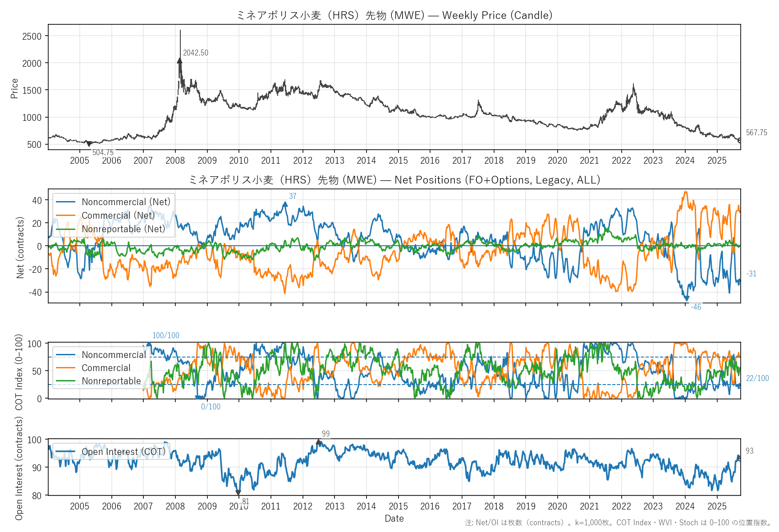Click the 100/100 annotation above COT Index
The height and width of the screenshot is (532, 779).
pos(165,335)
